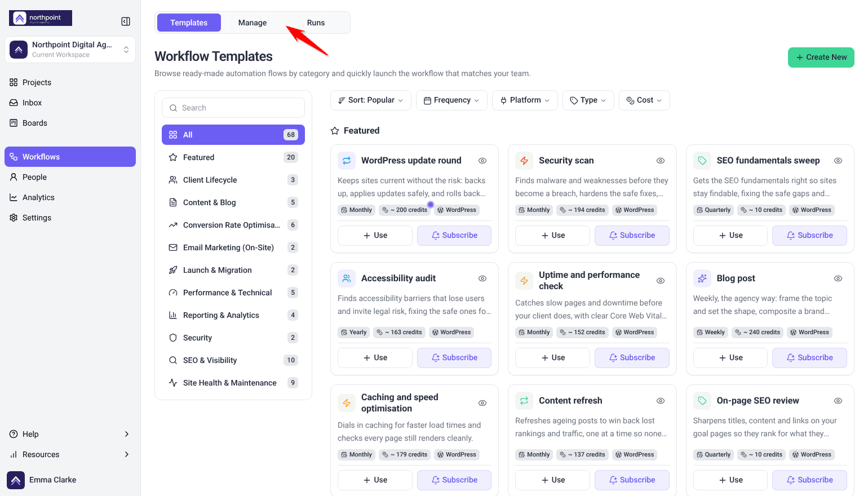Click WordPress update round sync icon

(x=347, y=161)
